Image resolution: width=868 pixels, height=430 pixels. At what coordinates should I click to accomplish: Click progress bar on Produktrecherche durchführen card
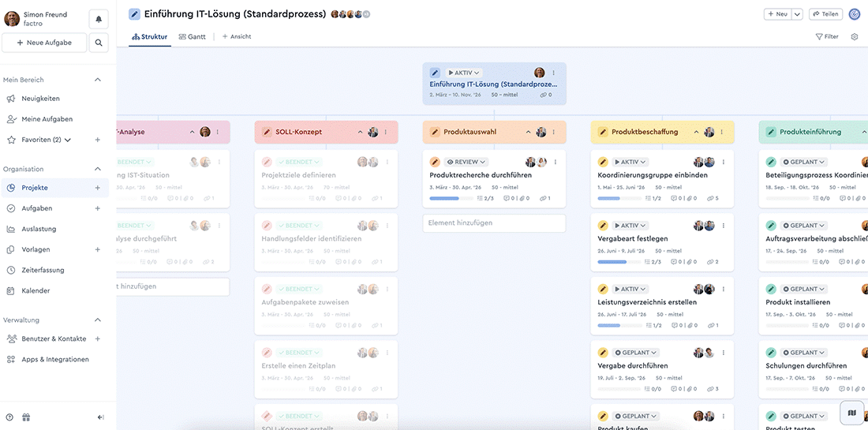[449, 198]
